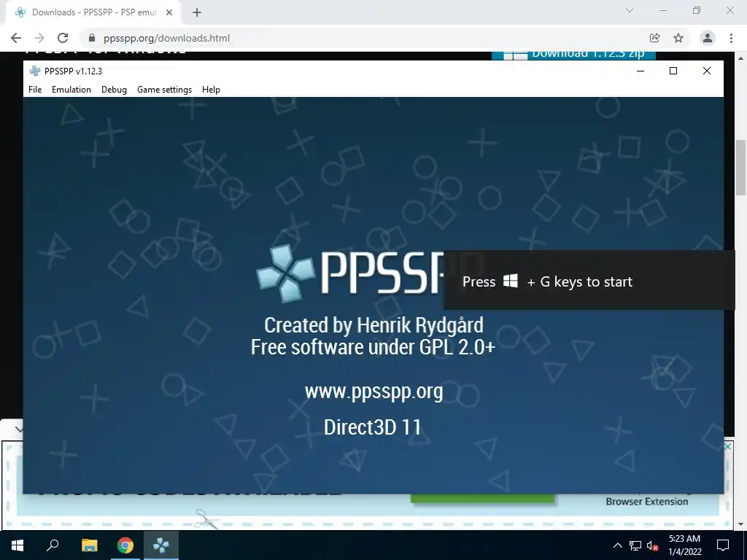Maximize the PPSSPP v1.12.3 window
The image size is (747, 560).
(x=673, y=71)
